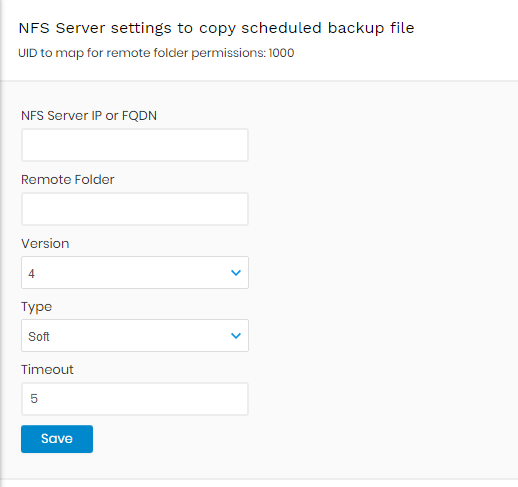Open the Type dropdown showing Soft

tap(135, 335)
